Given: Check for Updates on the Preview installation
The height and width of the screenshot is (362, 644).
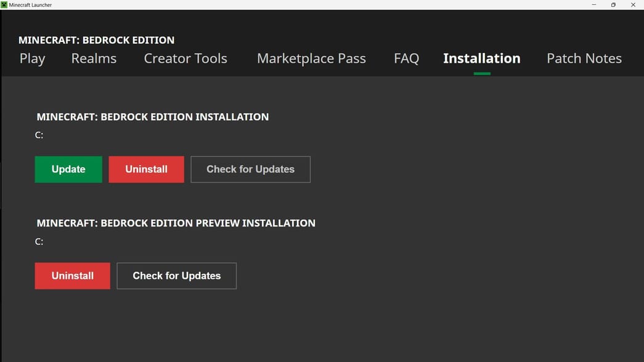Looking at the screenshot, I should tap(176, 275).
